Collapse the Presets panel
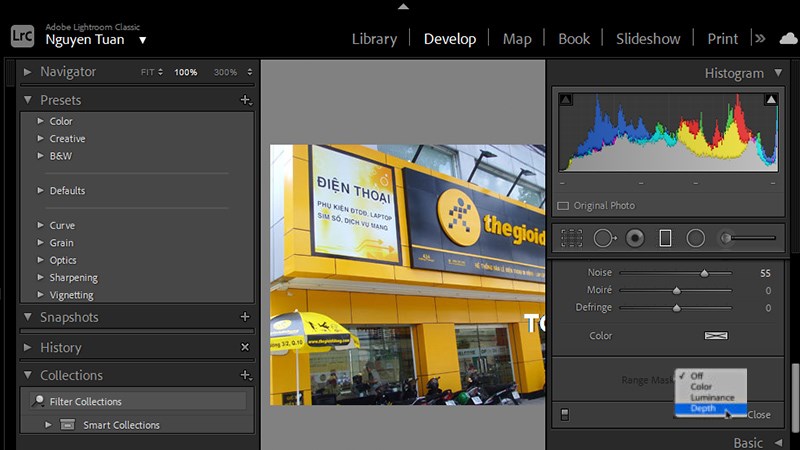Viewport: 800px width, 450px height. (x=28, y=100)
